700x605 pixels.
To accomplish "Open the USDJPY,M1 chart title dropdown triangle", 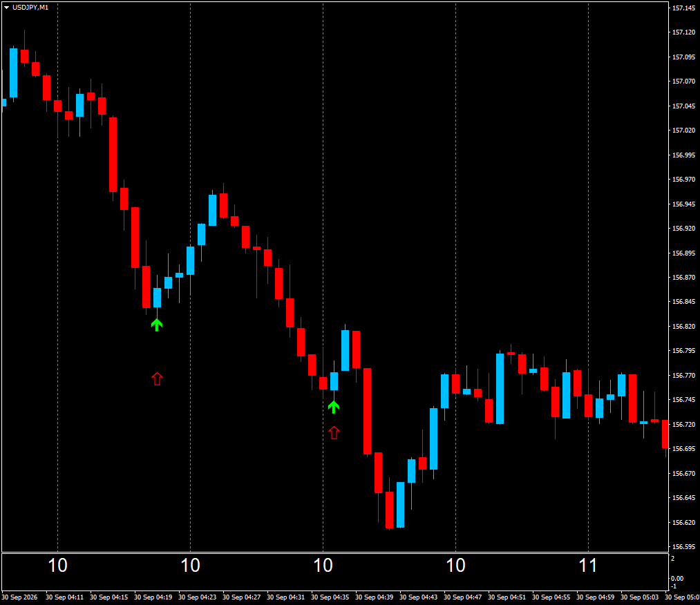I will tap(7, 7).
